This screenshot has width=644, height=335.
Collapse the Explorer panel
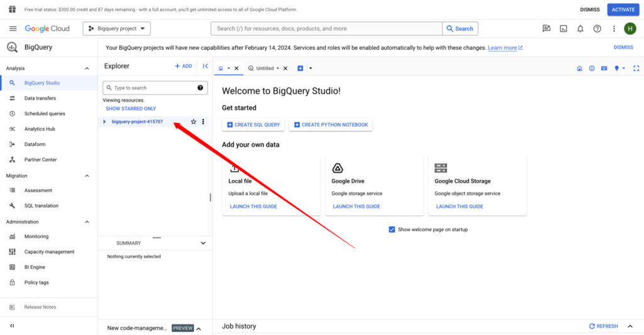coord(205,65)
